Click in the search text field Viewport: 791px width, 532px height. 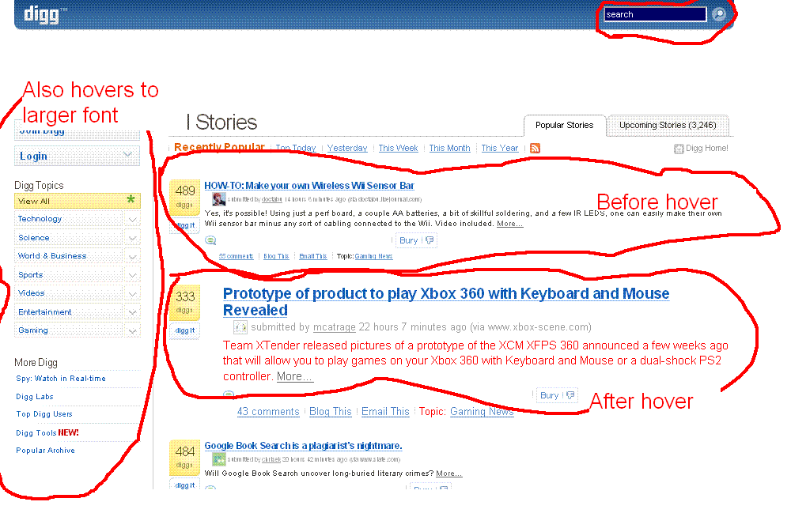655,14
